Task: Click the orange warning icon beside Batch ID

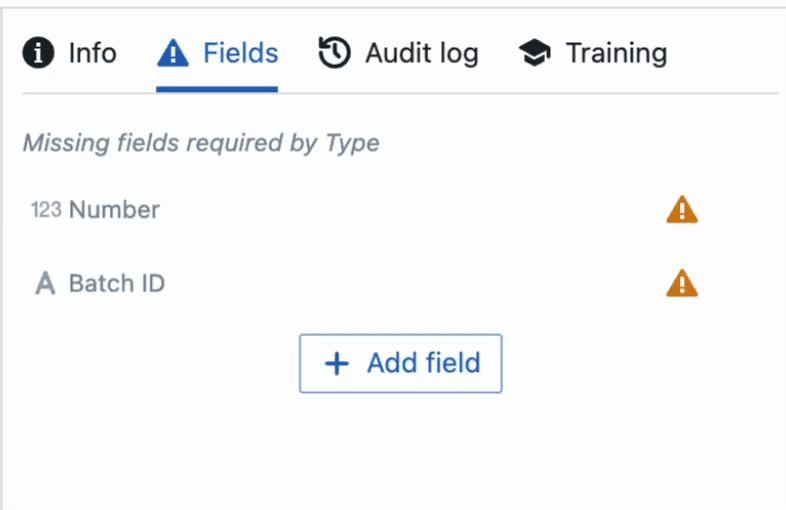Action: coord(682,283)
